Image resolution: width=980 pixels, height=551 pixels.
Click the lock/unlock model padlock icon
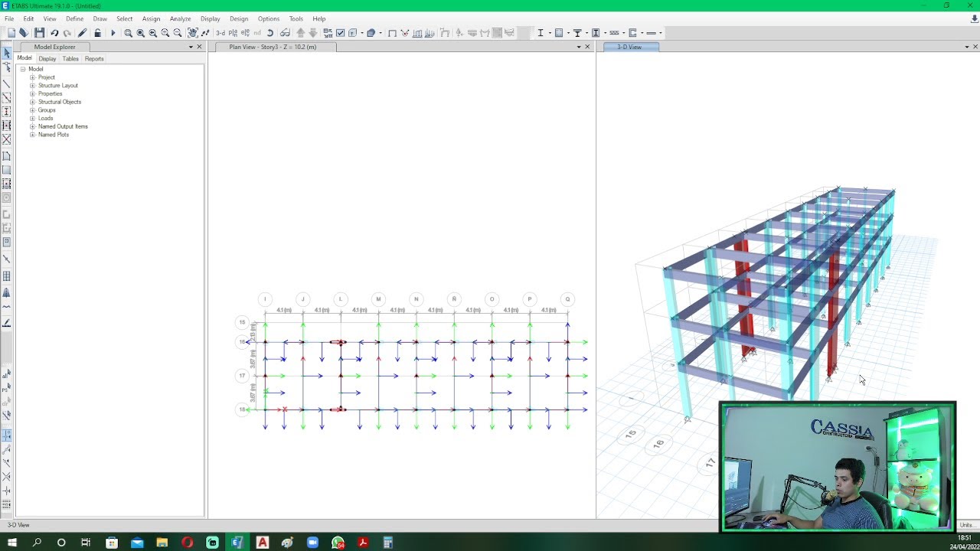point(97,33)
